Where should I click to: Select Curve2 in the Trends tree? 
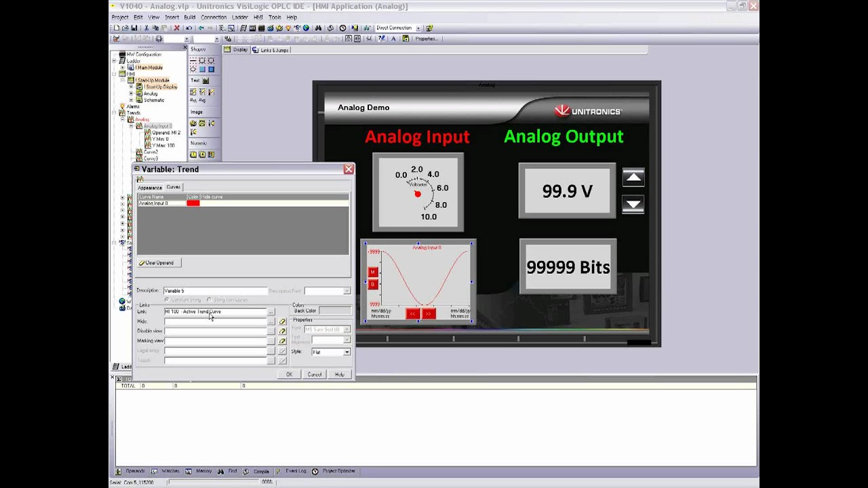tap(151, 152)
